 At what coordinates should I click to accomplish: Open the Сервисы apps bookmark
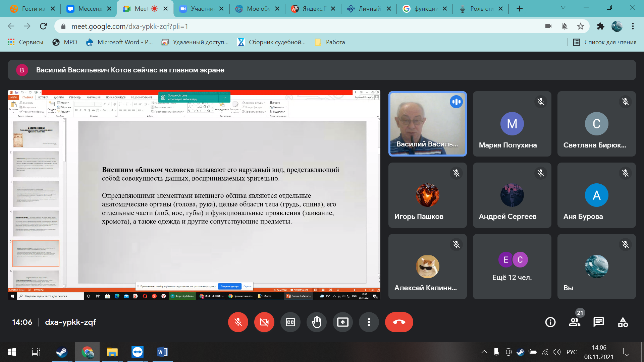click(x=25, y=42)
